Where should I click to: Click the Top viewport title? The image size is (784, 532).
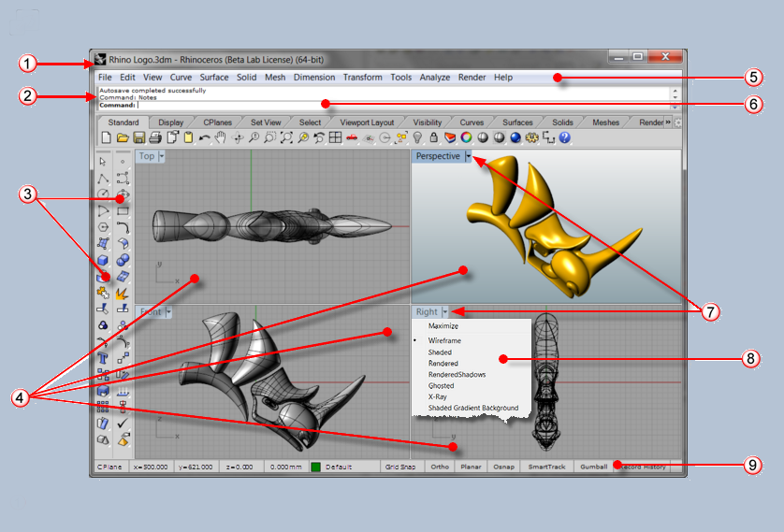pos(147,156)
